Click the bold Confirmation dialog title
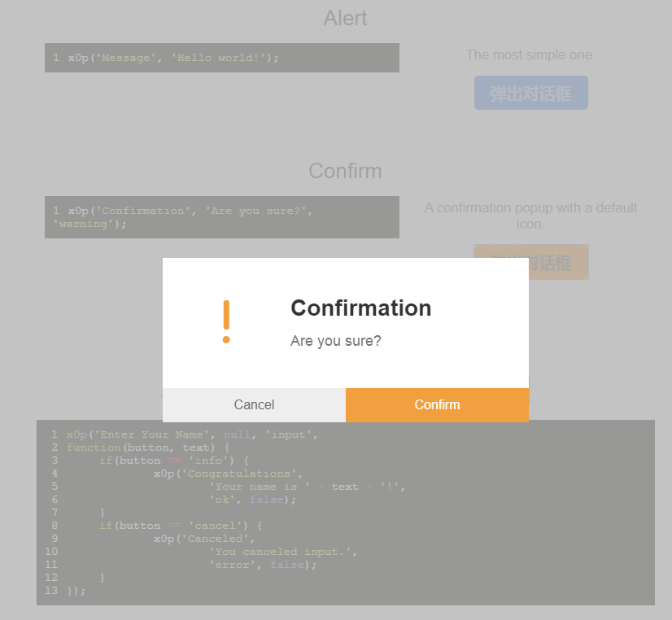 [361, 308]
